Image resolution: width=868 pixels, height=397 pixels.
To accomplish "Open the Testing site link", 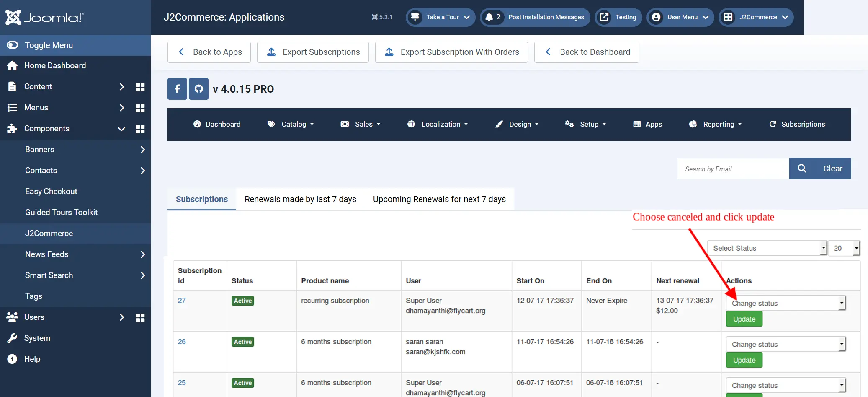I will (618, 17).
